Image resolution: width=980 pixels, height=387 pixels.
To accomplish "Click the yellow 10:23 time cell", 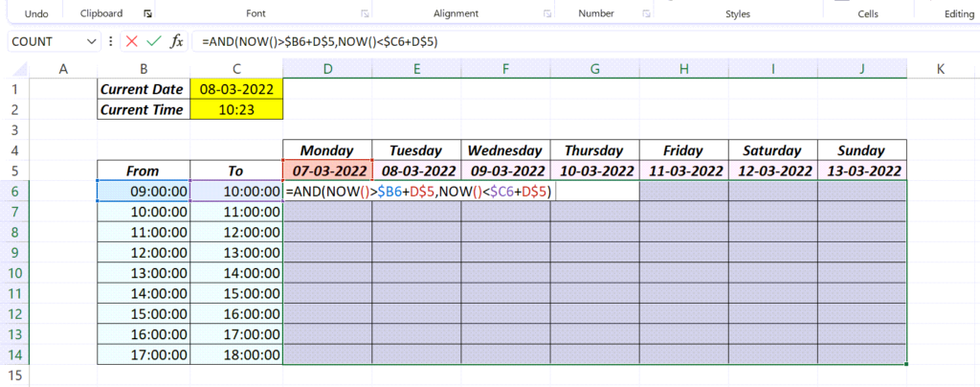I will (x=236, y=109).
